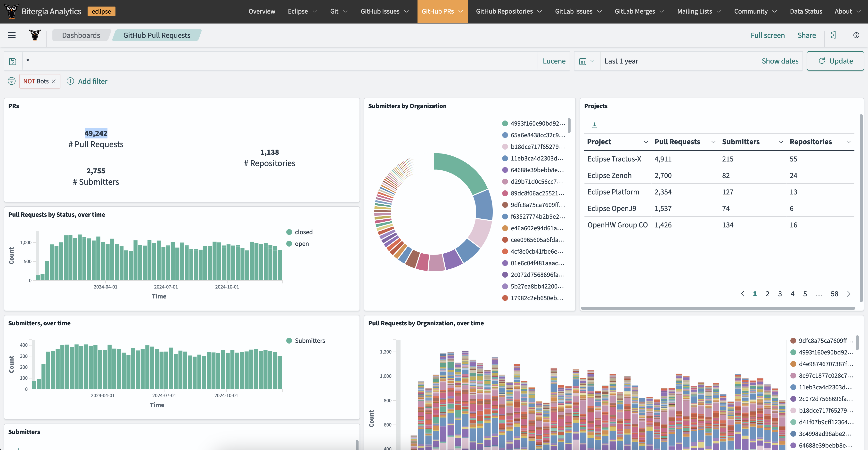Click the full screen icon

pos(768,35)
